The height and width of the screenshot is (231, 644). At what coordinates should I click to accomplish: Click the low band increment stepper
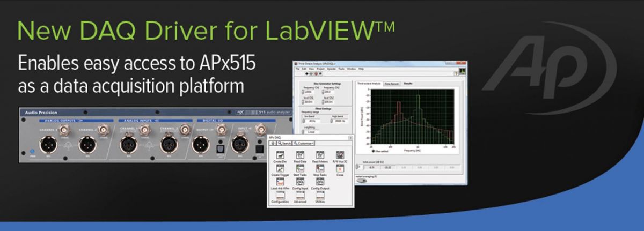pyautogui.click(x=304, y=120)
